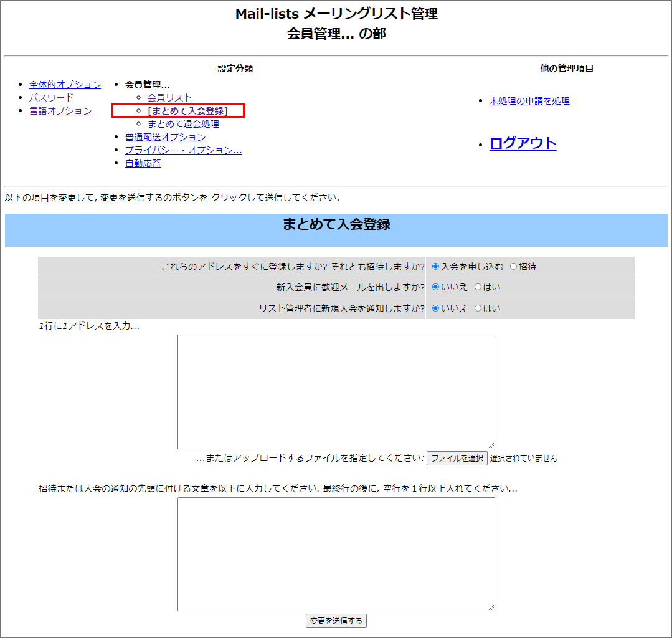The image size is (672, 638).
Task: Open 未処理の申請を処理 link
Action: 529,101
